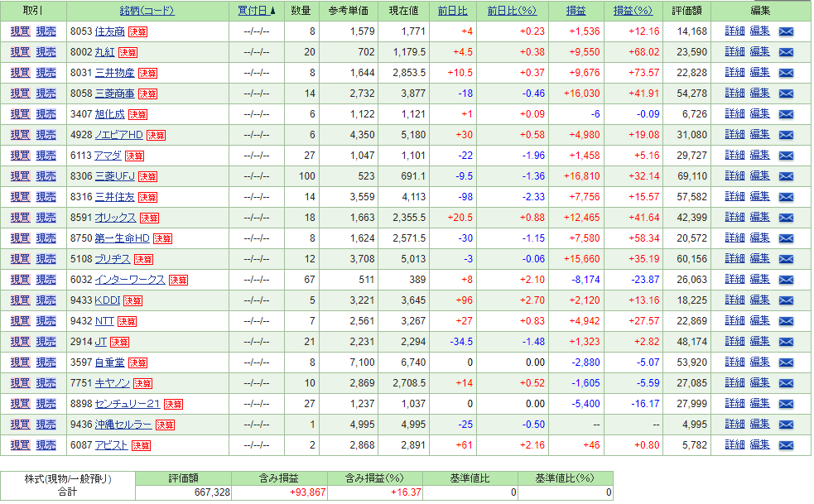Viewport: 814px width, 504px height.
Task: Click the mail icon in the 旭化成 row
Action: tap(786, 114)
